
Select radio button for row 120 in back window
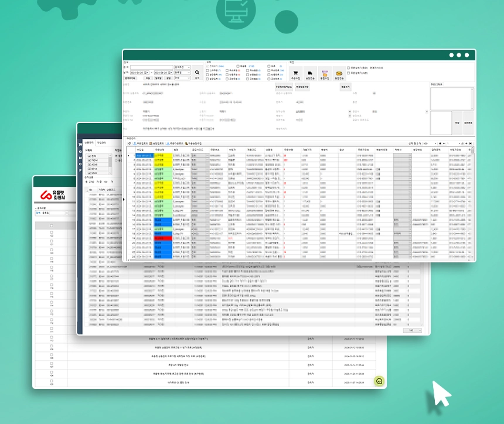[x=52, y=250]
